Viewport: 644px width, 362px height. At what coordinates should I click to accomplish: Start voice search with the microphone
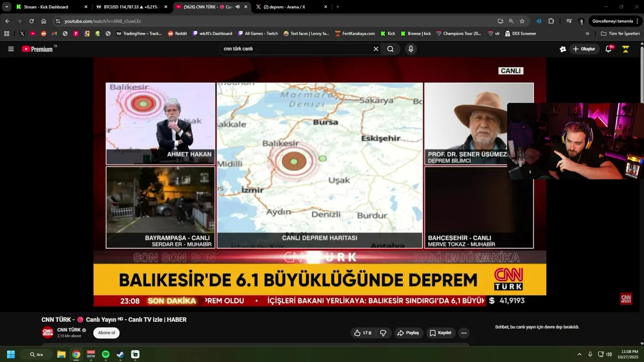pos(411,49)
